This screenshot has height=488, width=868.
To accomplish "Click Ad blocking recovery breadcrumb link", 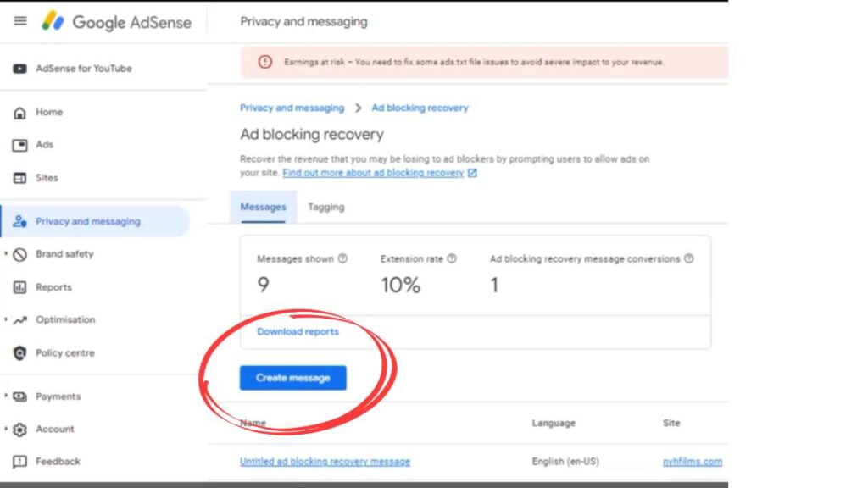I will tap(420, 108).
